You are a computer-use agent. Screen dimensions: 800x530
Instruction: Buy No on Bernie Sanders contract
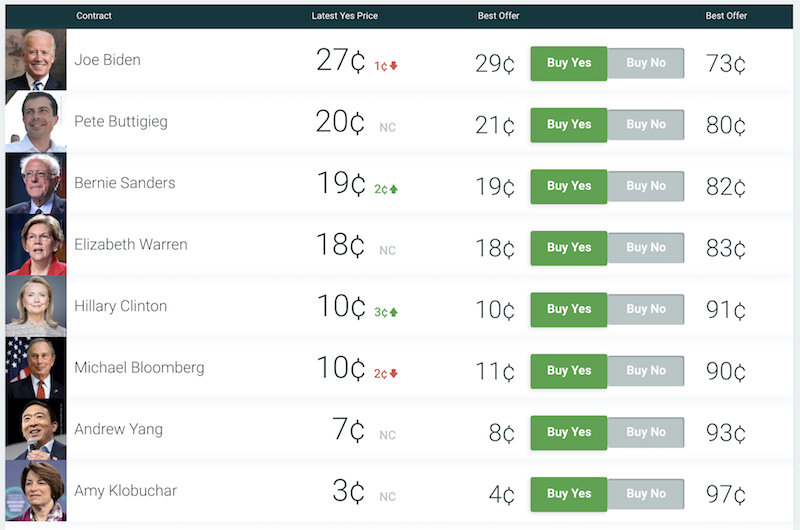(x=646, y=186)
